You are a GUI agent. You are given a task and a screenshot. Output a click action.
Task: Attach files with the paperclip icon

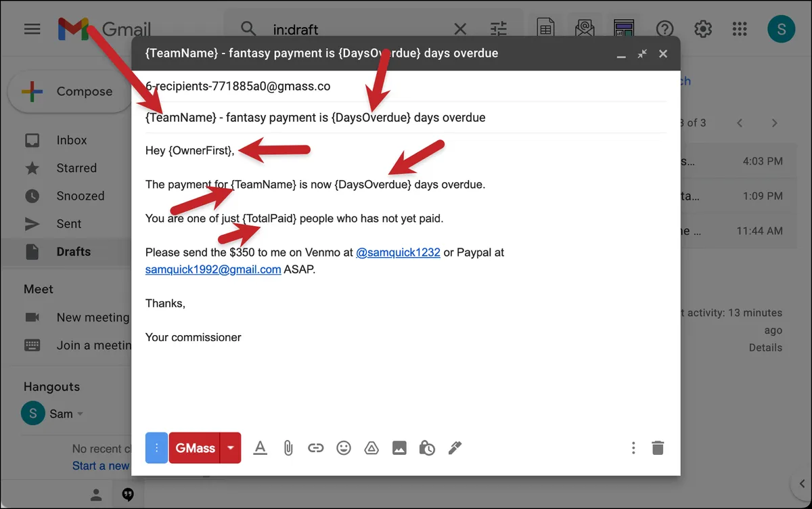[288, 448]
